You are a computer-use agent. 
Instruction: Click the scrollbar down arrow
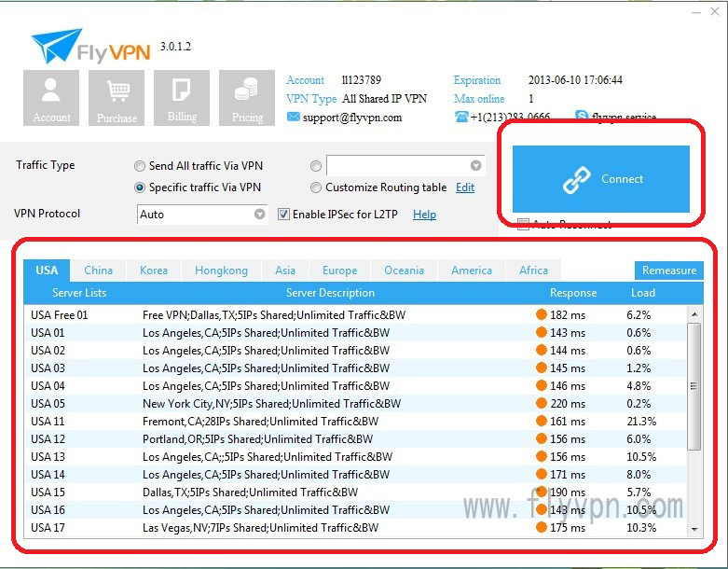(694, 529)
